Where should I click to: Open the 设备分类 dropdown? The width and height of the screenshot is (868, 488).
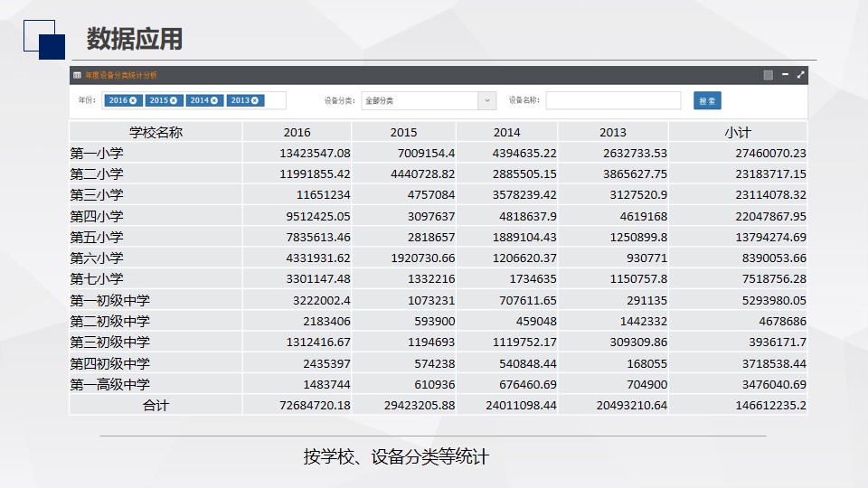pos(419,100)
